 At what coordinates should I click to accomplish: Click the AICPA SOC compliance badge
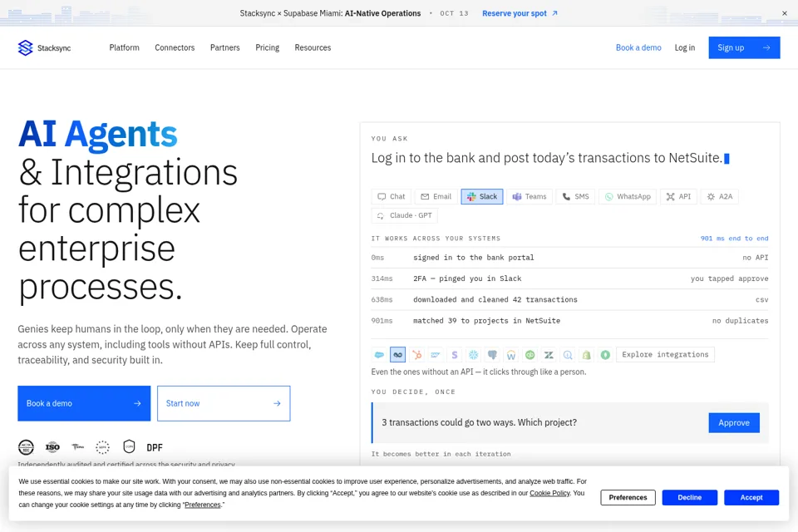pos(26,447)
